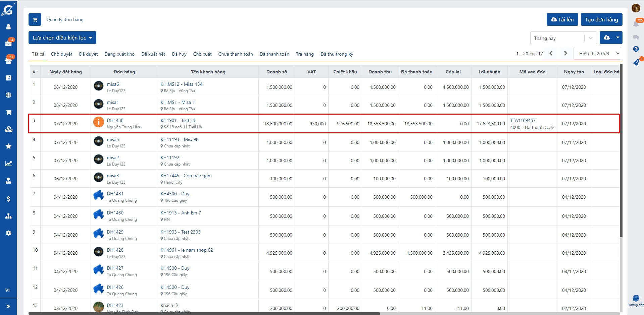Open the 'Lựa chọn điều kiện lọc' dropdown
The width and height of the screenshot is (644, 315).
pos(62,38)
